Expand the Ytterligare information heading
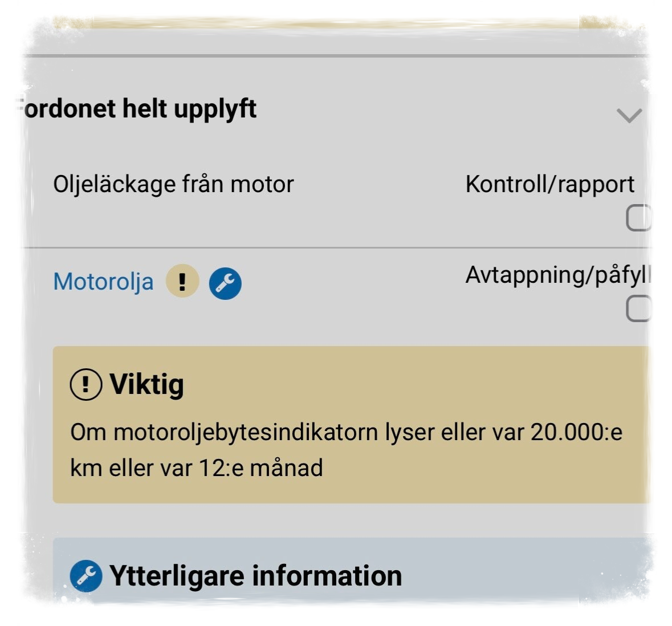672x626 pixels. point(255,576)
